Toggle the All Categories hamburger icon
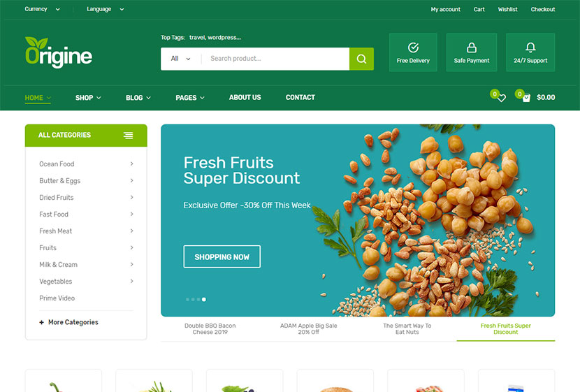The height and width of the screenshot is (392, 580). point(129,136)
